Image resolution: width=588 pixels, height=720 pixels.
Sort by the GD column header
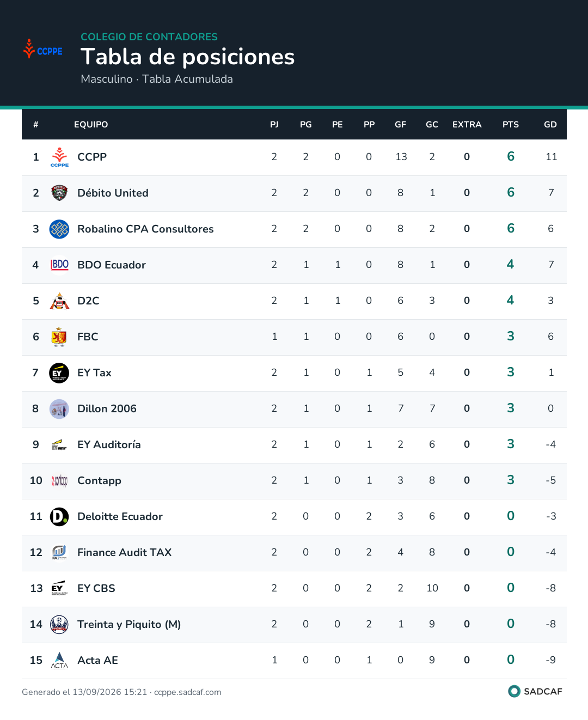coord(550,124)
